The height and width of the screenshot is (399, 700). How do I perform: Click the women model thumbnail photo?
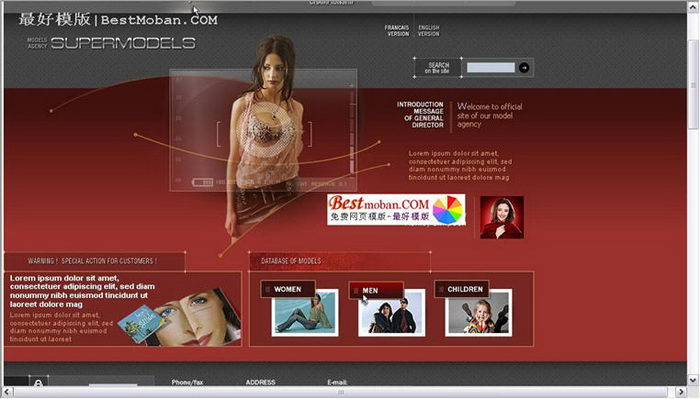point(305,313)
